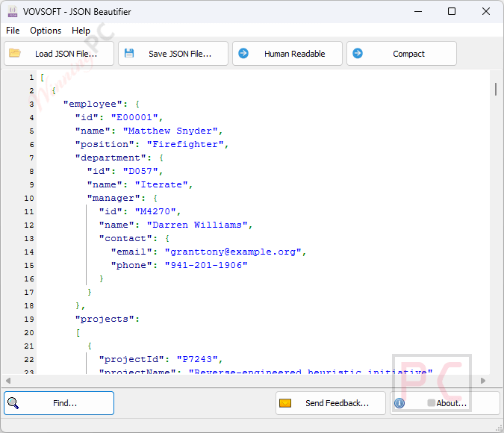504x433 pixels.
Task: Format JSON using the Human Readable label
Action: 295,54
